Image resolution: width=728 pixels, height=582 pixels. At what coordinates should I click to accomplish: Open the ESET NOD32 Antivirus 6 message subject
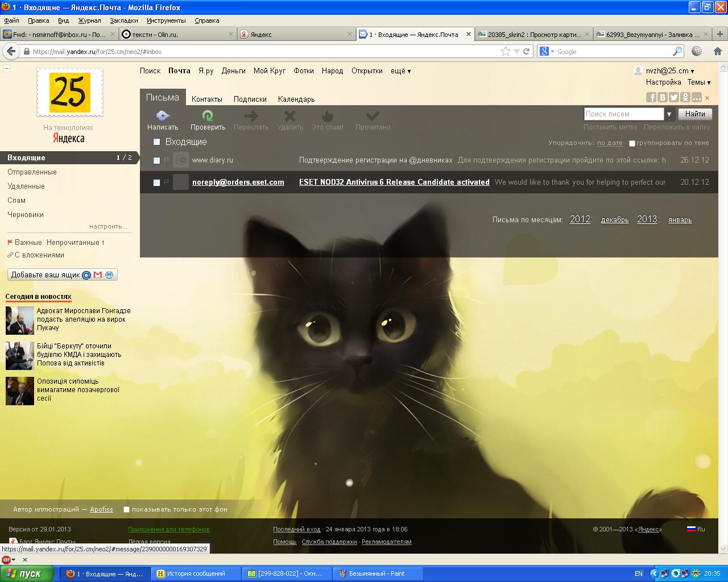(x=394, y=182)
